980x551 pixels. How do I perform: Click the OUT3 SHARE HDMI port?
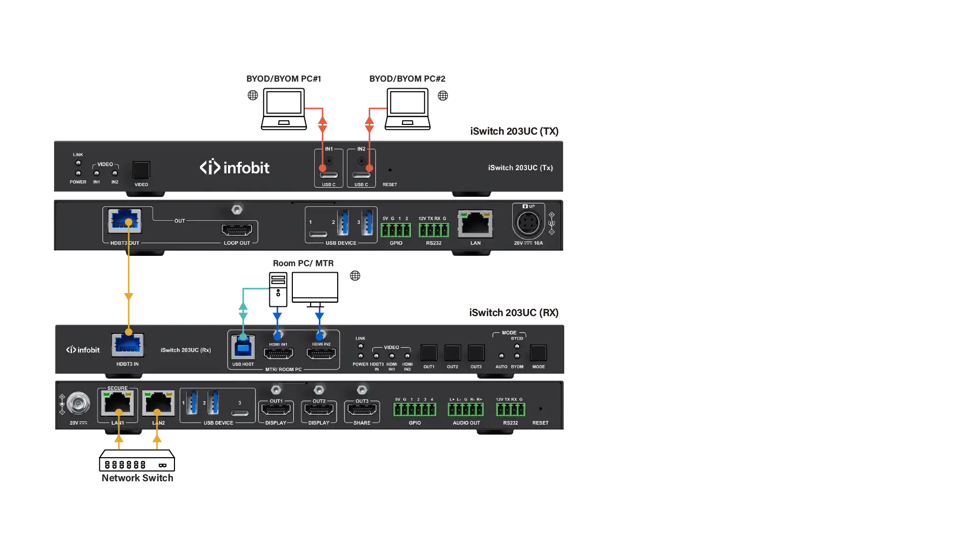point(362,409)
